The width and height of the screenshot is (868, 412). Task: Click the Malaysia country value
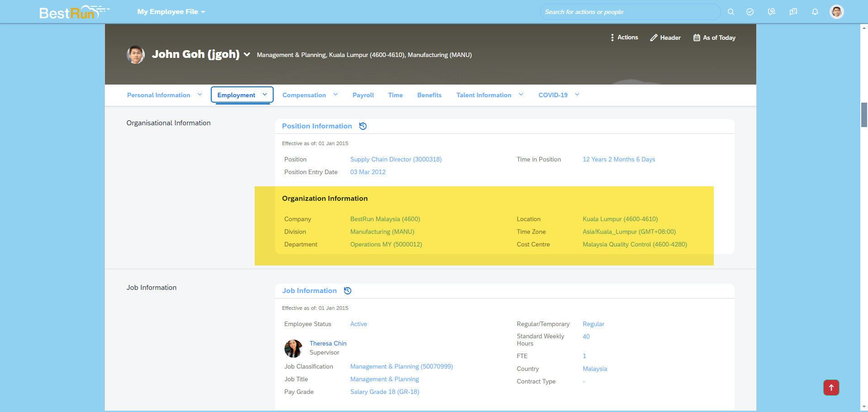click(595, 369)
